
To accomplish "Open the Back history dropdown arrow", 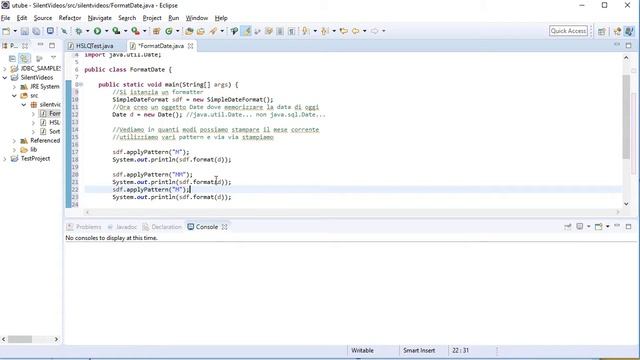I will pyautogui.click(x=364, y=31).
